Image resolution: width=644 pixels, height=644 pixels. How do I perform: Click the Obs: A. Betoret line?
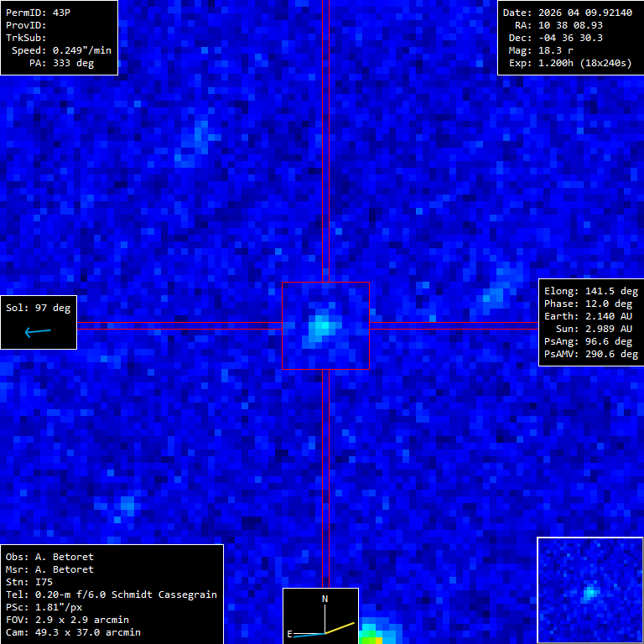click(x=49, y=557)
